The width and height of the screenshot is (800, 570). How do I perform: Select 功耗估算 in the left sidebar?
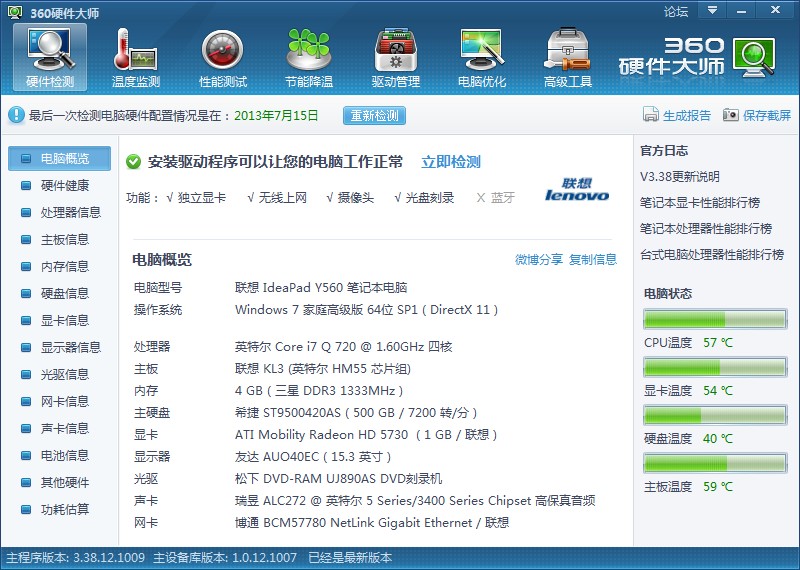point(64,509)
